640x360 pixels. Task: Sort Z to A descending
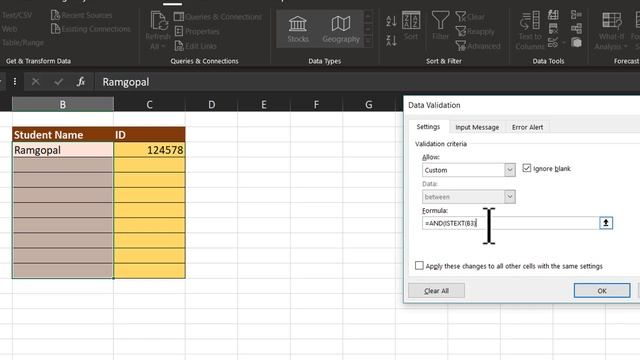point(391,40)
